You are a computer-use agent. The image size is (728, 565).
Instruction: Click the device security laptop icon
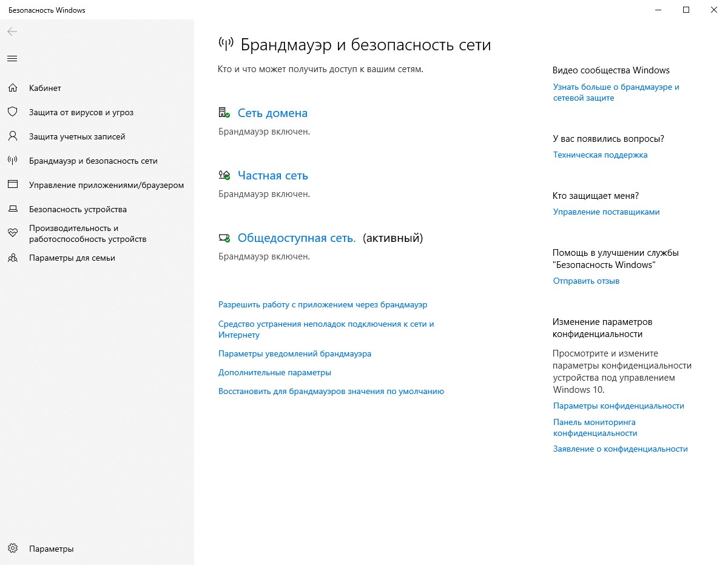coord(12,209)
